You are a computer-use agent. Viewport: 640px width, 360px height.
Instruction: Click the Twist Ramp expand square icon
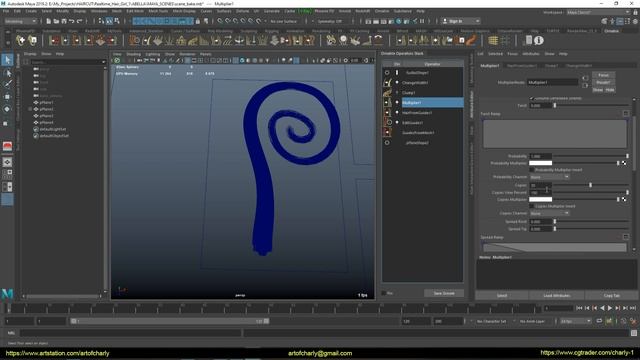tap(625, 113)
